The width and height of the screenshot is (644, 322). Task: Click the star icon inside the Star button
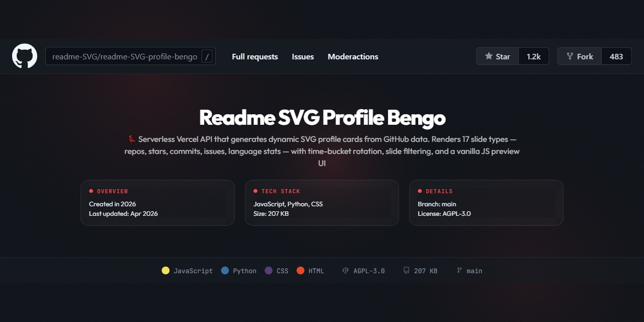point(488,56)
